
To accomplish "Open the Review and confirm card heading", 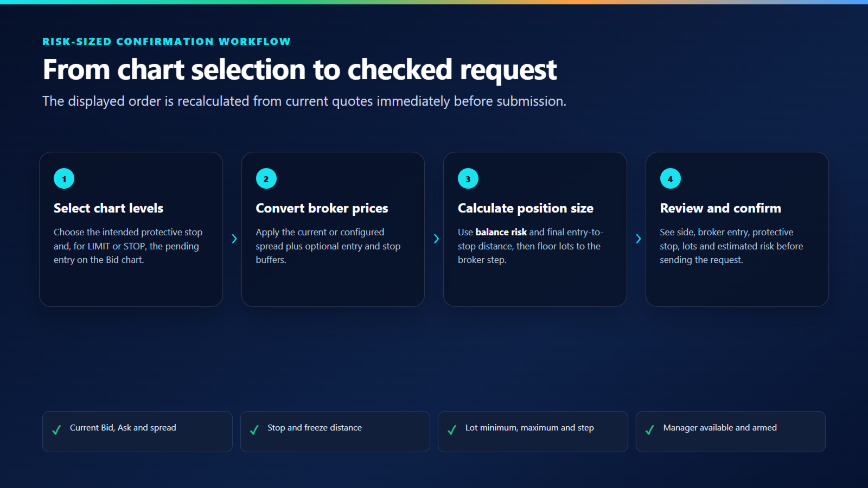I will click(x=720, y=208).
